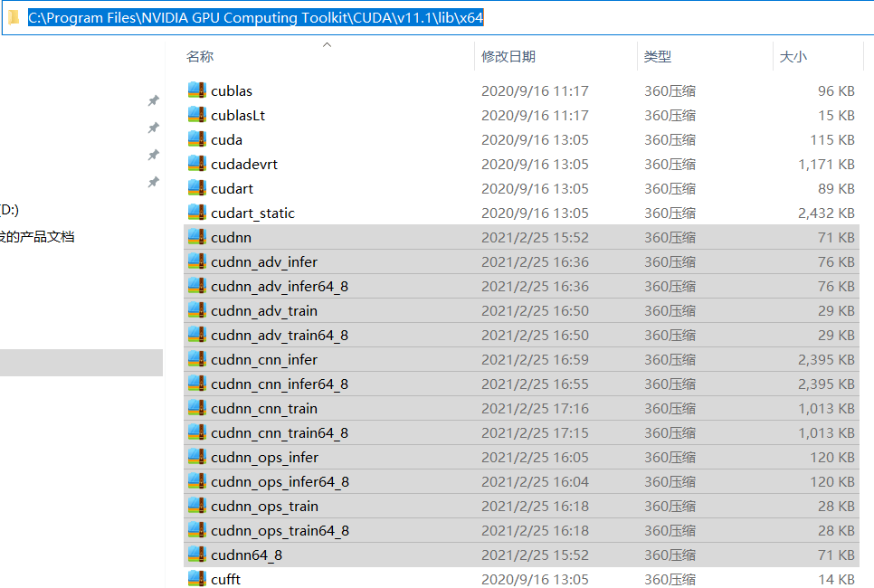Click the size 15 KB of cublasLt
Screen dimensions: 874x588
pyautogui.click(x=836, y=116)
